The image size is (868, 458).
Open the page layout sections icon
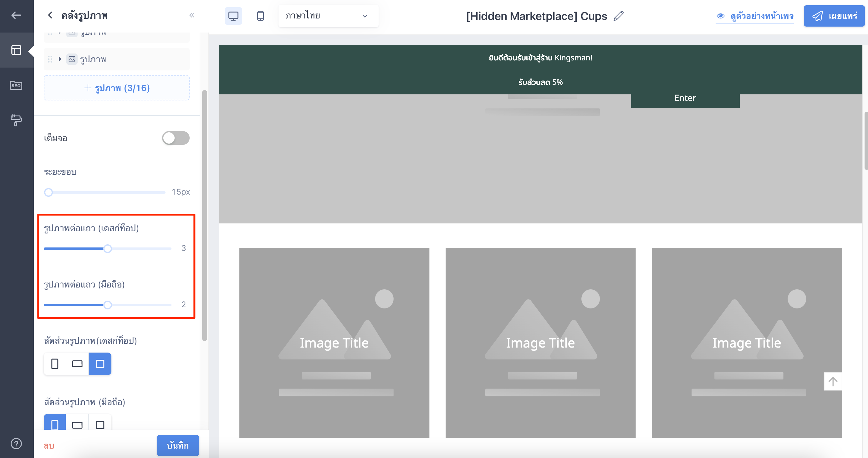16,50
